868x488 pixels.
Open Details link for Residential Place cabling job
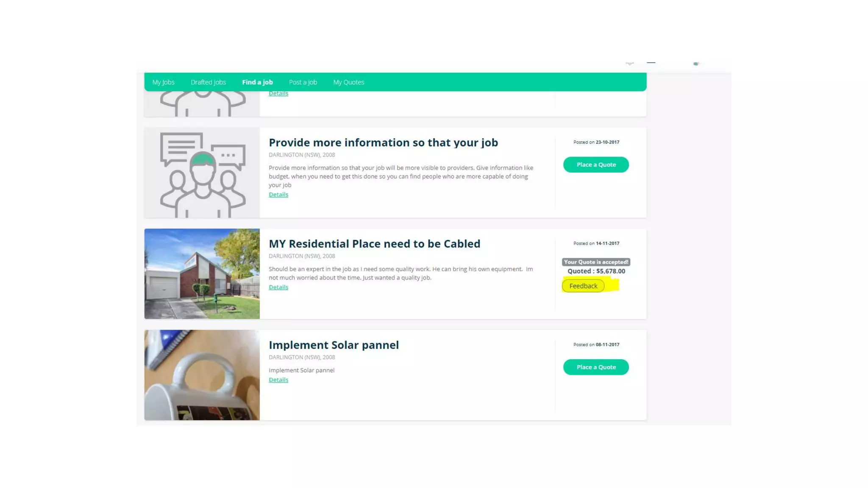tap(278, 287)
